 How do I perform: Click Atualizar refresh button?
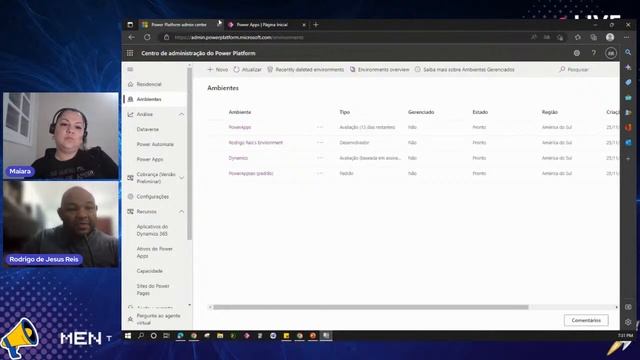click(x=247, y=70)
